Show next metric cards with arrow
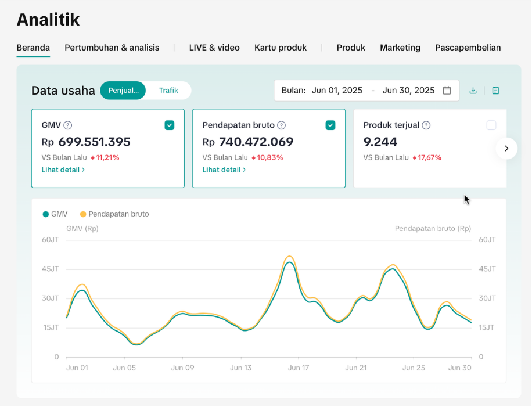This screenshot has width=532, height=407. tap(506, 148)
